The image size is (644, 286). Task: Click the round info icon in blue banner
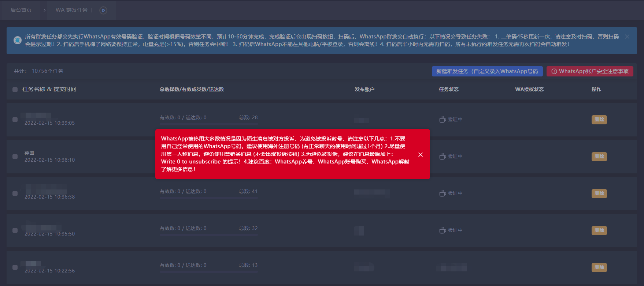point(17,40)
